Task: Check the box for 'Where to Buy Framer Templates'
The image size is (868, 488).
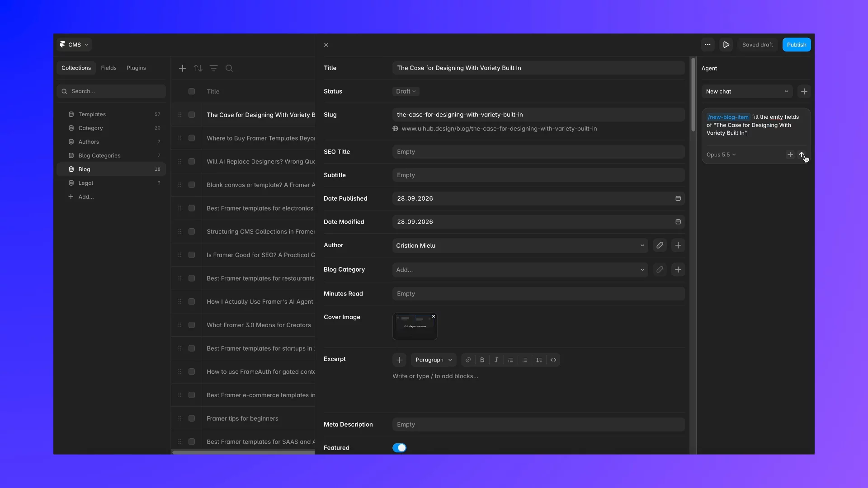Action: coord(192,138)
